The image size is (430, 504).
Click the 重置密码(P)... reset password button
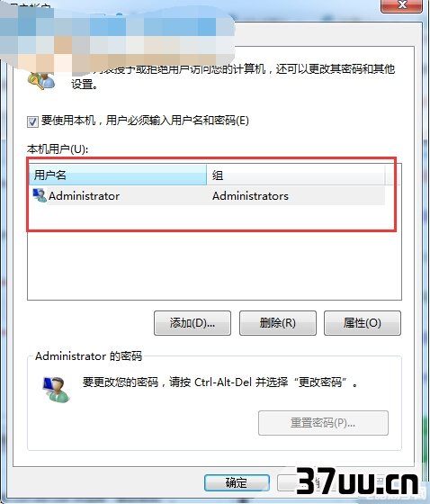[323, 423]
